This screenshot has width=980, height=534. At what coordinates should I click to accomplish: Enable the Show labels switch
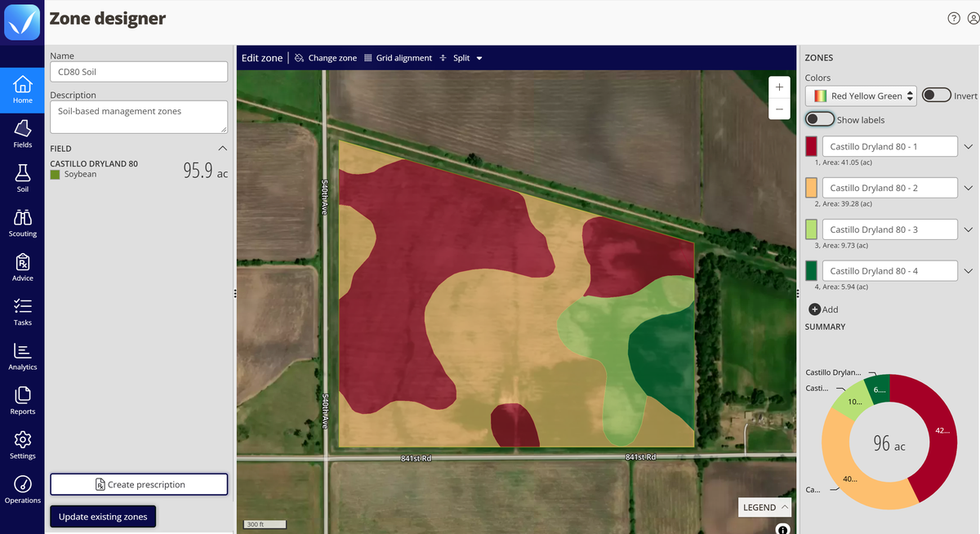click(x=820, y=119)
